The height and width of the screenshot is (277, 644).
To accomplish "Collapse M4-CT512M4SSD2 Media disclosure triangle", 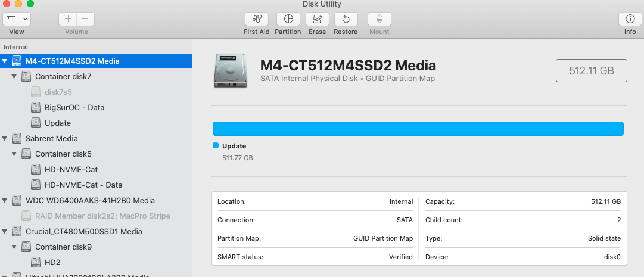I will (5, 61).
